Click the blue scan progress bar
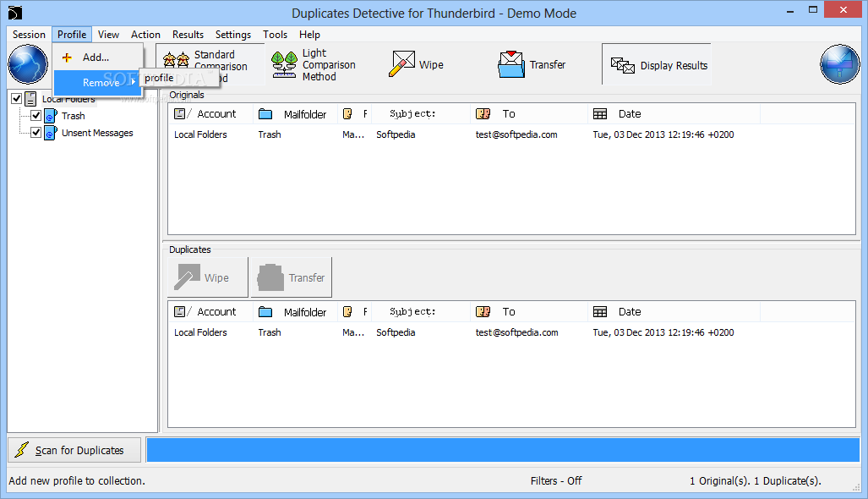This screenshot has height=499, width=868. [x=503, y=450]
